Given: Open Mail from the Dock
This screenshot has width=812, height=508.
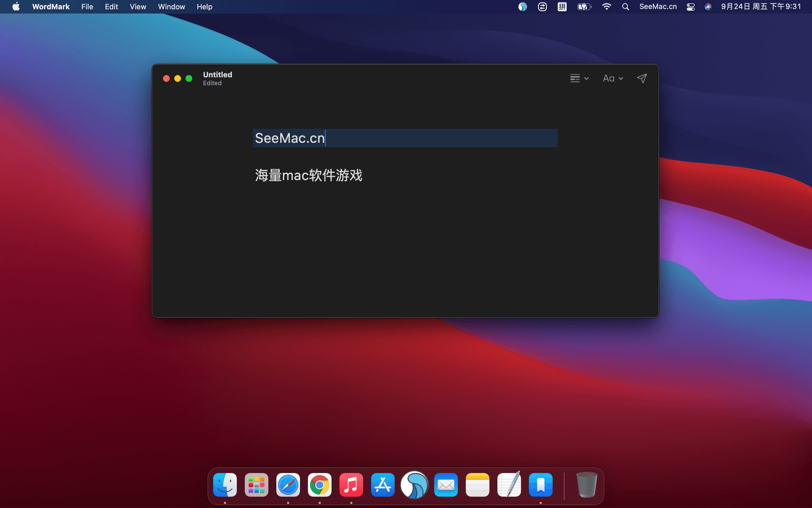Looking at the screenshot, I should tap(446, 485).
